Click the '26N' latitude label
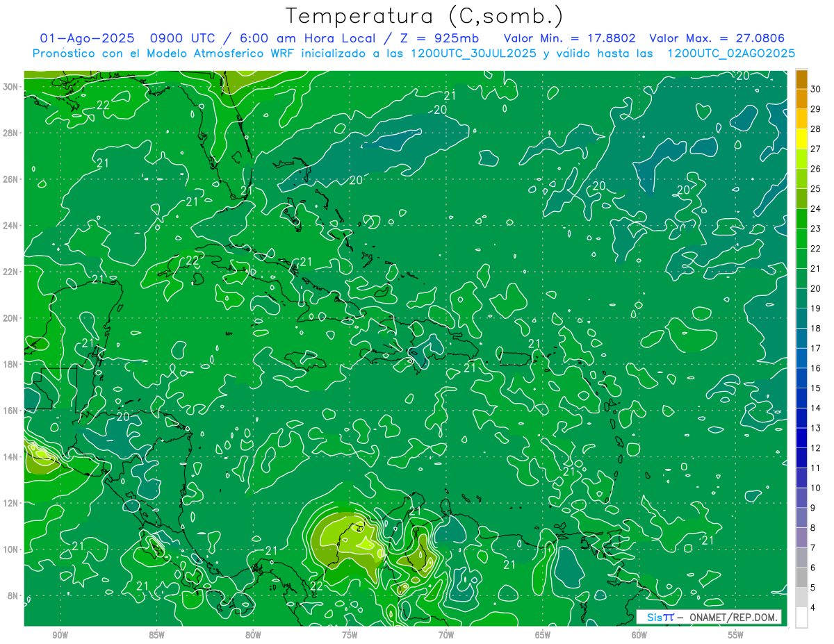 point(10,179)
